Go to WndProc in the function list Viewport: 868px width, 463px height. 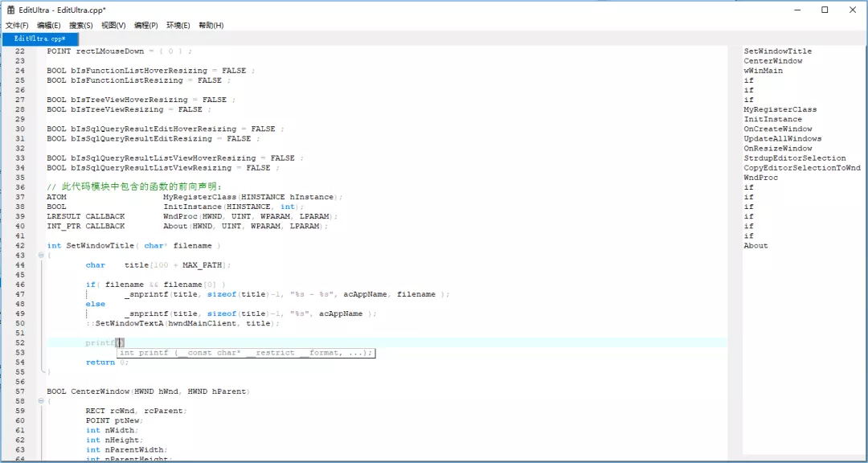pyautogui.click(x=760, y=178)
